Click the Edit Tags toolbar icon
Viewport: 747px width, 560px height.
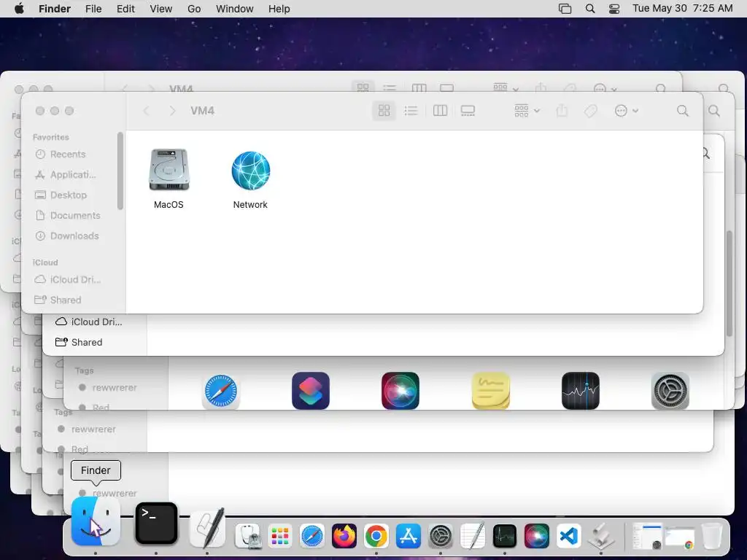click(x=591, y=111)
